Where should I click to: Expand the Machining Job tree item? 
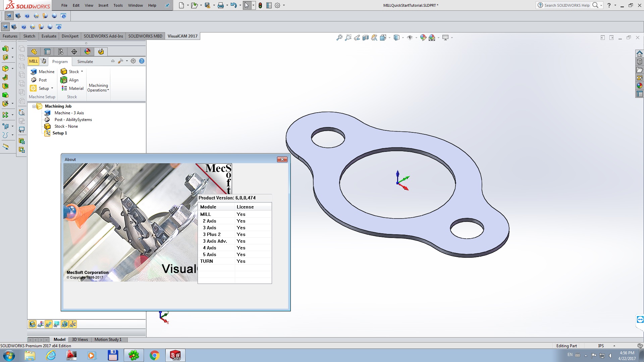34,106
